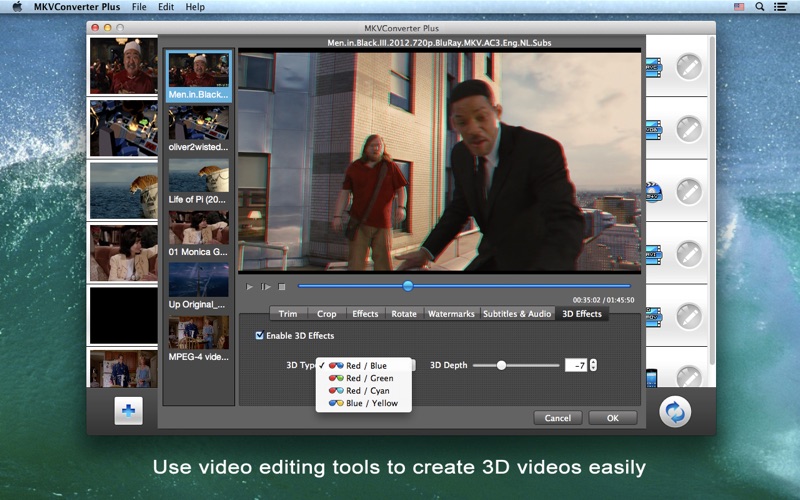Click the 3D Depth value field showing -7
The height and width of the screenshot is (500, 800).
point(577,365)
